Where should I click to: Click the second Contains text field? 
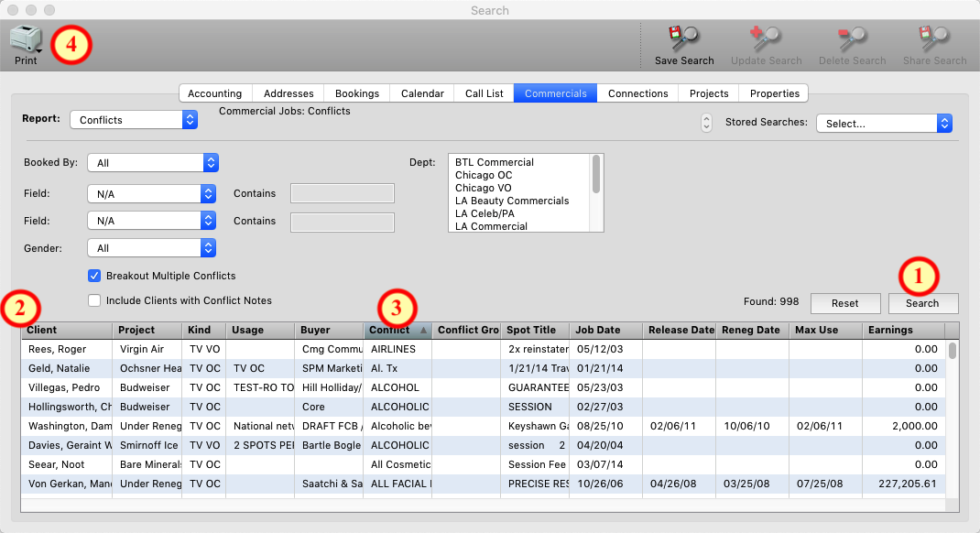343,222
